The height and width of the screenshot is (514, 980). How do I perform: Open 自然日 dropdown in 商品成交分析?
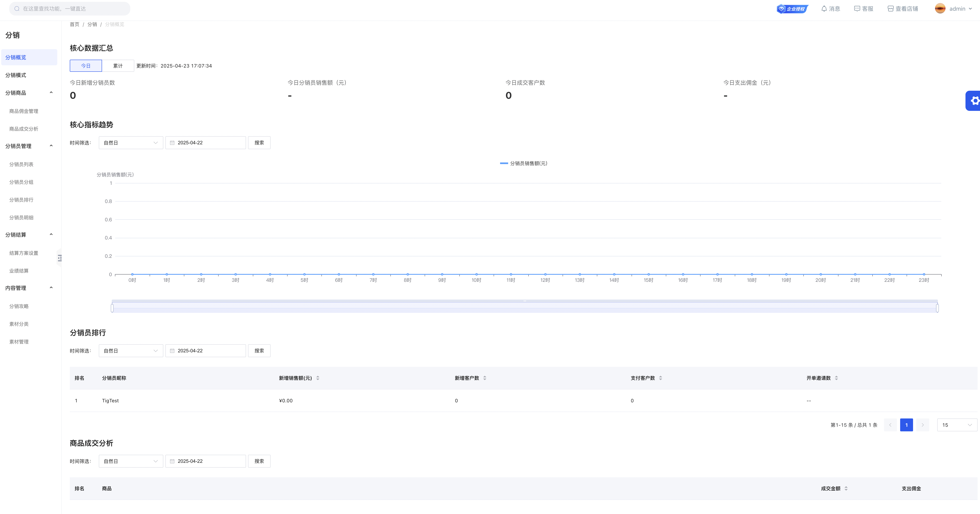131,461
